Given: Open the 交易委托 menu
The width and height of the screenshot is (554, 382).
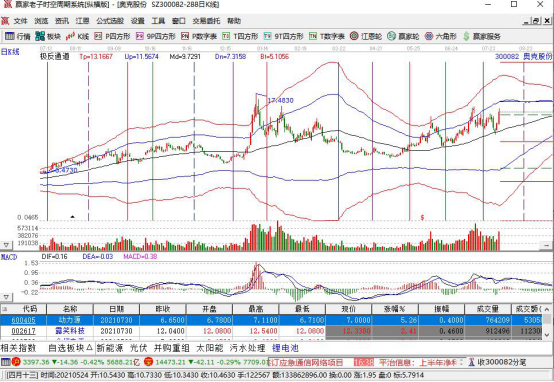Looking at the screenshot, I should point(206,21).
